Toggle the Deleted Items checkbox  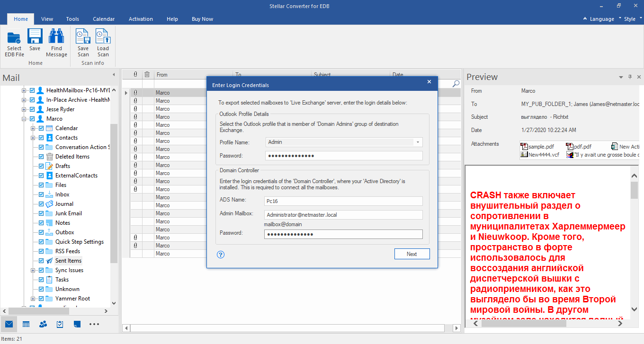(41, 157)
